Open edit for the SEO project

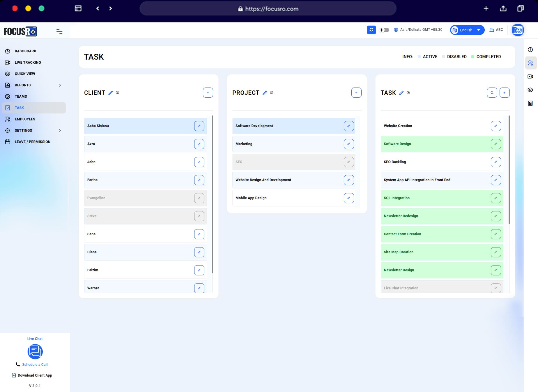pyautogui.click(x=349, y=162)
